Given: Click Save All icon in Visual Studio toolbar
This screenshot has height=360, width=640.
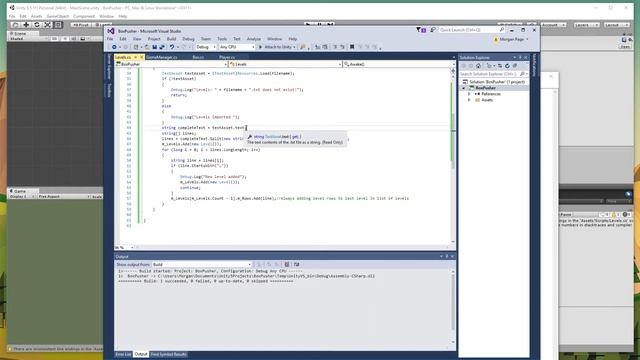Looking at the screenshot, I should coord(162,47).
